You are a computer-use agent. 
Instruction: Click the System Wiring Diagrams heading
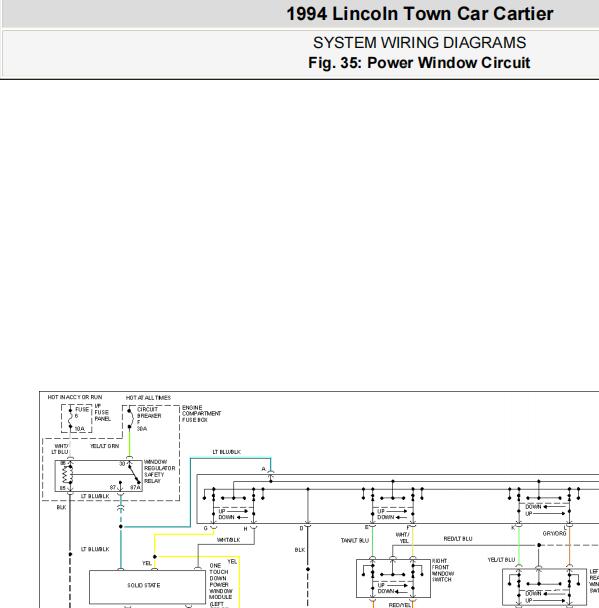[419, 43]
